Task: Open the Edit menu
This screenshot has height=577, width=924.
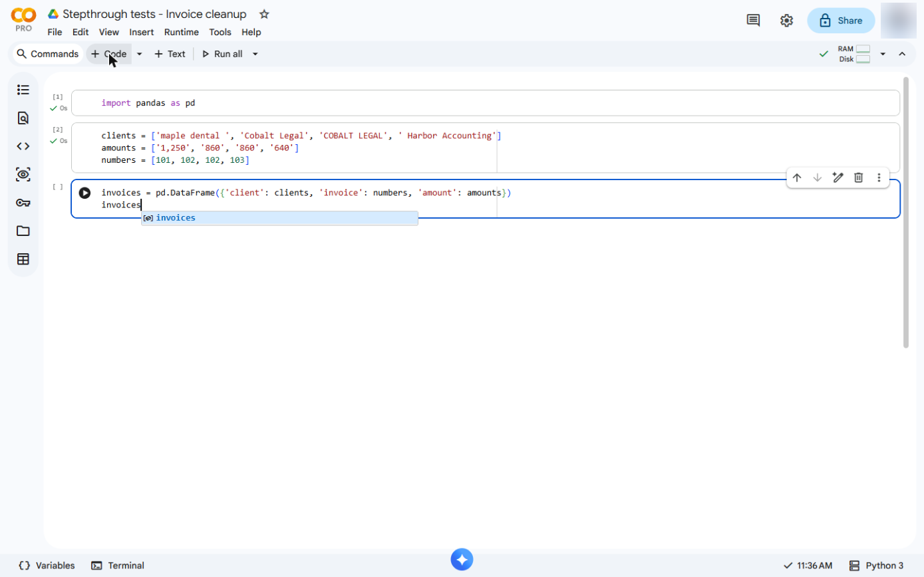Action: pos(80,32)
